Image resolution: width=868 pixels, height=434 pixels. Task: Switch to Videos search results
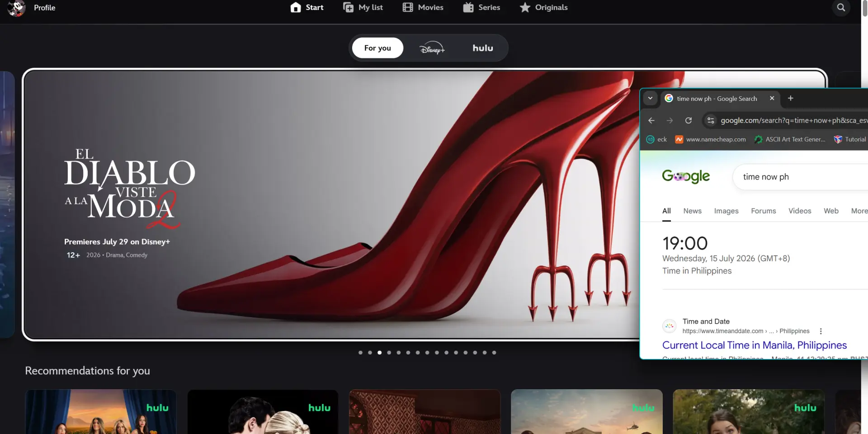[800, 211]
